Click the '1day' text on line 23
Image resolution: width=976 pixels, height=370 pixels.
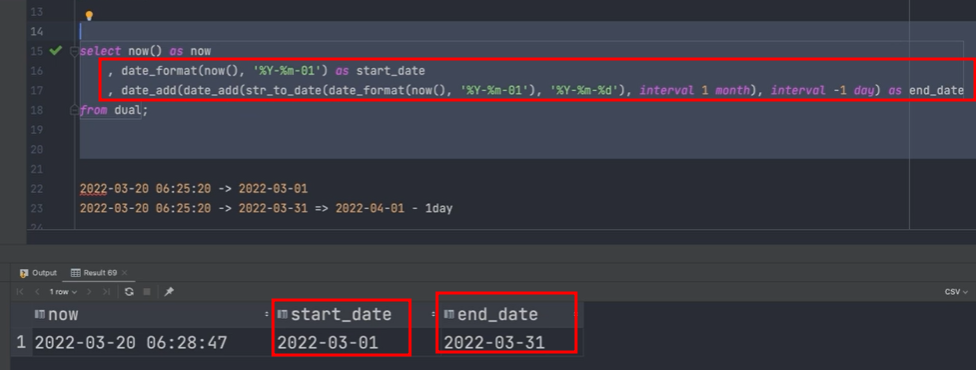pos(439,208)
